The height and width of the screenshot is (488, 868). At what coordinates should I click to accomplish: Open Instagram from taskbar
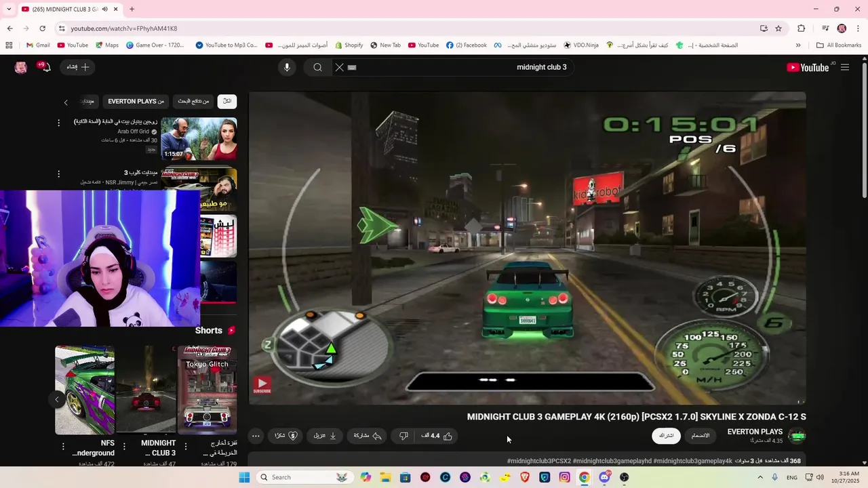(x=564, y=477)
